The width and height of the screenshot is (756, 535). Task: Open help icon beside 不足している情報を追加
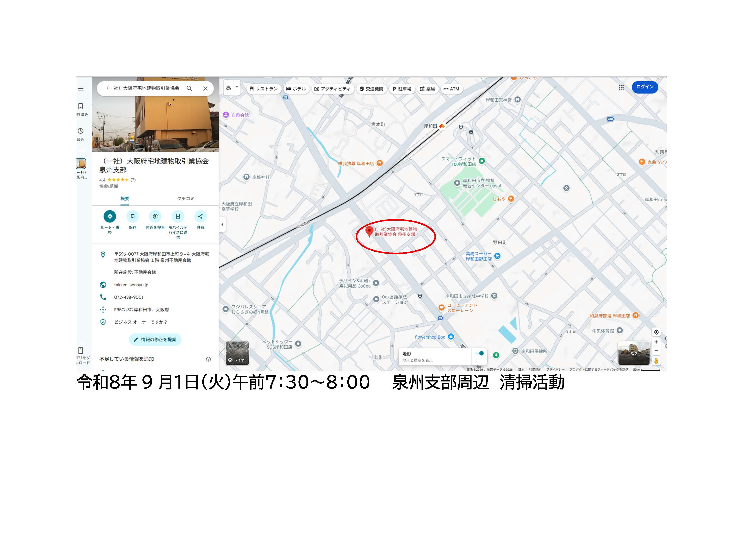(208, 359)
